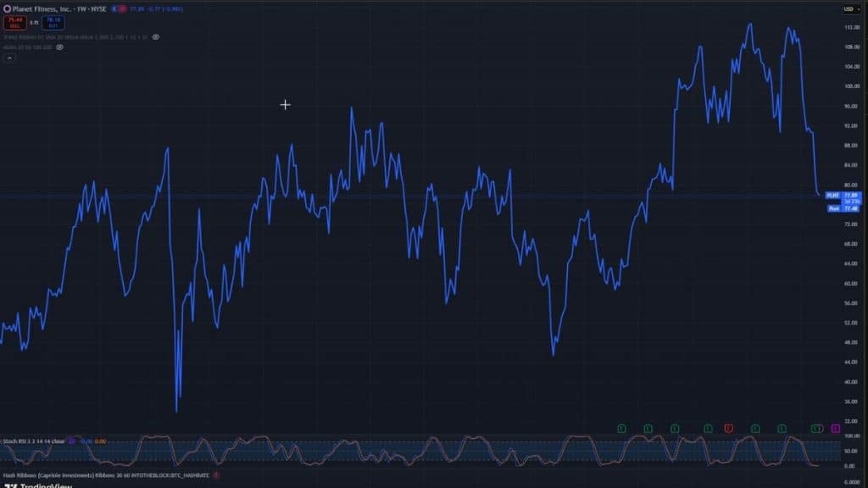Collapse the indicator legend with chevron arrow
The height and width of the screenshot is (488, 868).
[9, 58]
